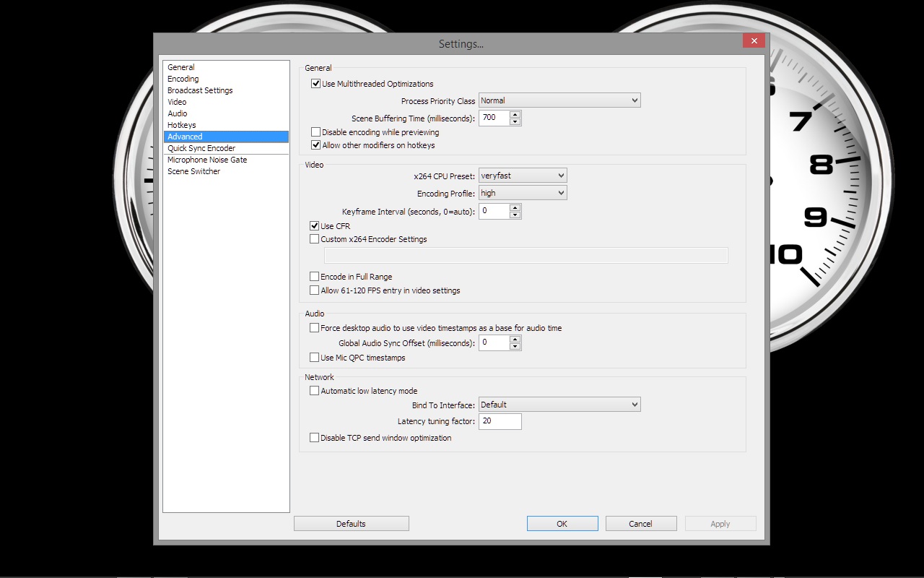Select Encoding in the settings list
This screenshot has height=578, width=924.
coord(225,79)
